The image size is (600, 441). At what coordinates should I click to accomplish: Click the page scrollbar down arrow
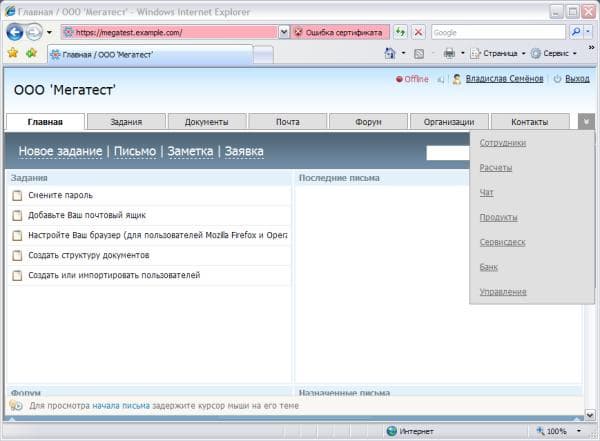590,414
